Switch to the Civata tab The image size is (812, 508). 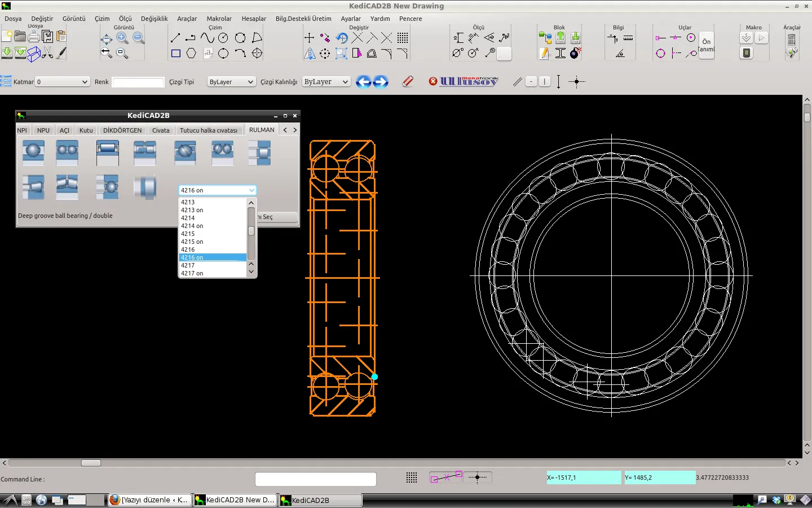point(161,130)
